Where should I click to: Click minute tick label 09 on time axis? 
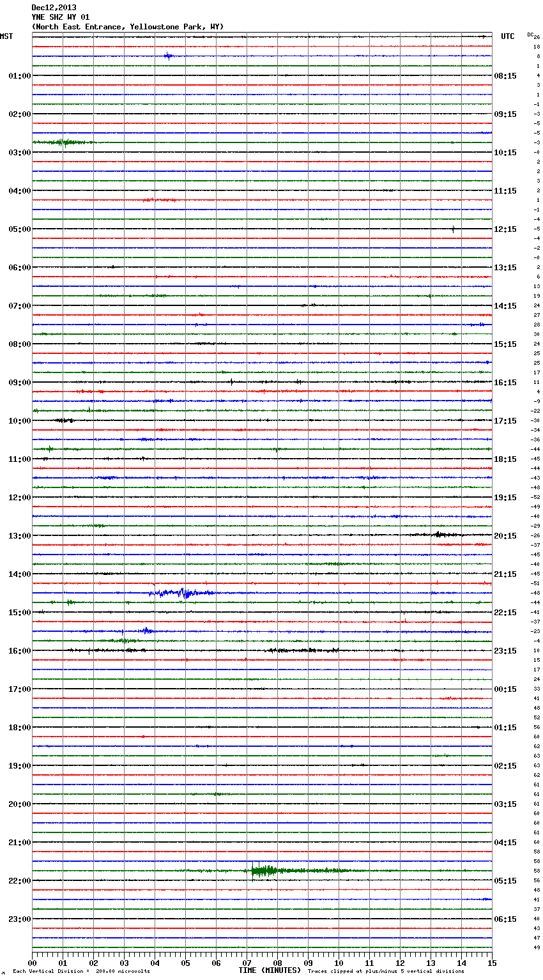[308, 963]
